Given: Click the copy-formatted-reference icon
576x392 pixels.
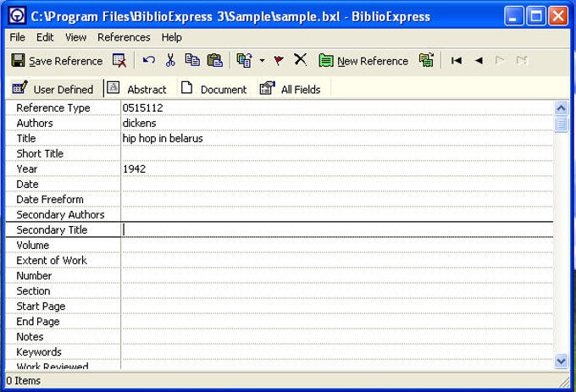Looking at the screenshot, I should [x=244, y=60].
